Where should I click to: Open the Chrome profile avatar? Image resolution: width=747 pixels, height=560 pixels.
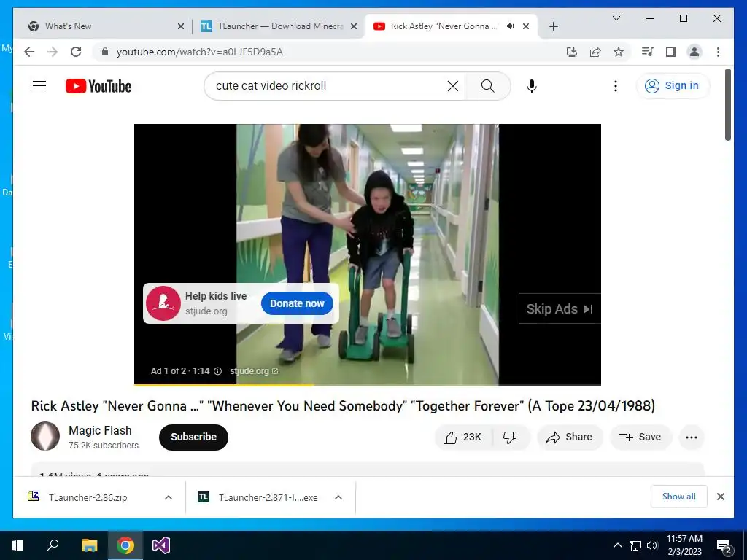(x=694, y=52)
